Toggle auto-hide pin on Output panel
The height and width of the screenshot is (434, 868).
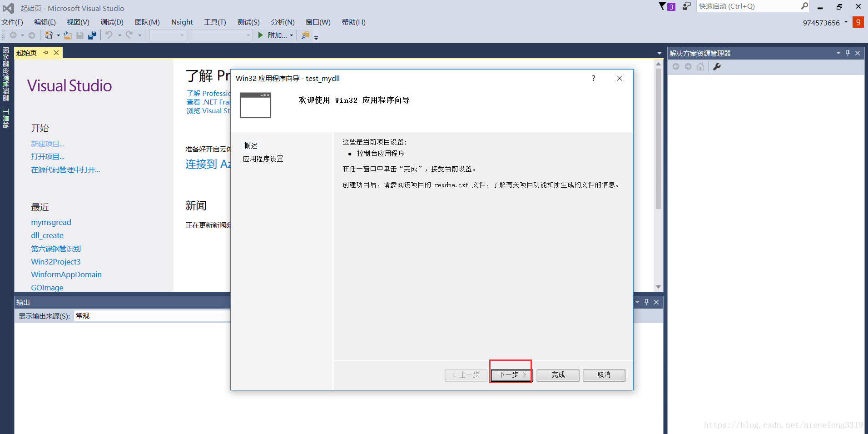click(x=647, y=302)
